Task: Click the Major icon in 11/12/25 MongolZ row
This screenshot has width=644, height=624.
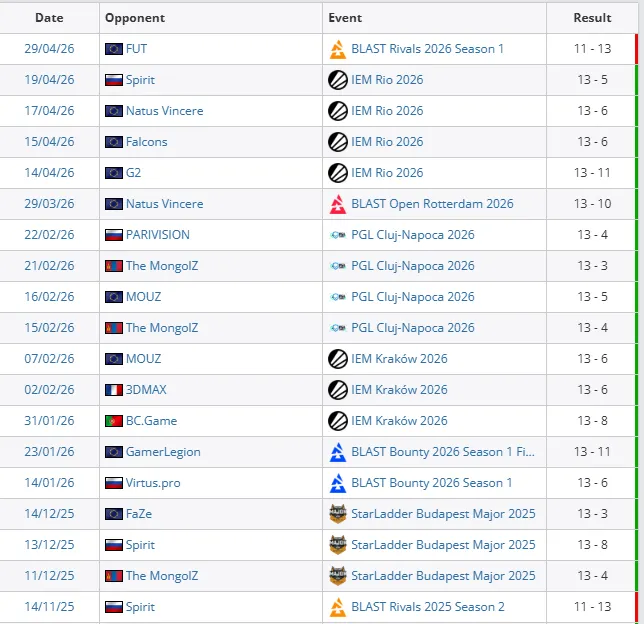Action: coord(338,576)
